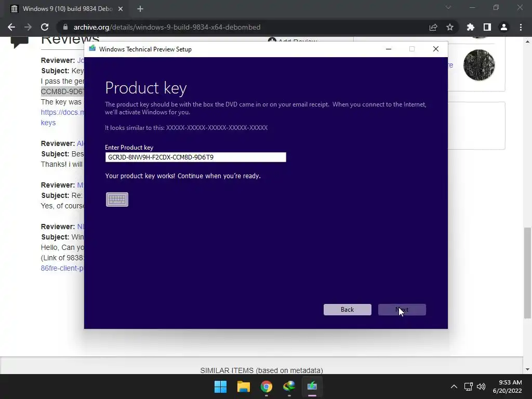The image size is (532, 399).
Task: Open Google Chrome from the taskbar
Action: (267, 387)
